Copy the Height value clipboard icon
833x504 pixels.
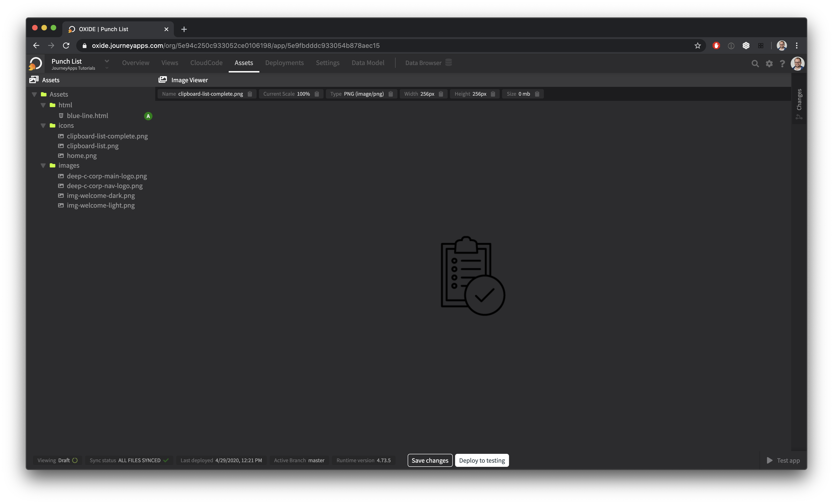pyautogui.click(x=493, y=94)
